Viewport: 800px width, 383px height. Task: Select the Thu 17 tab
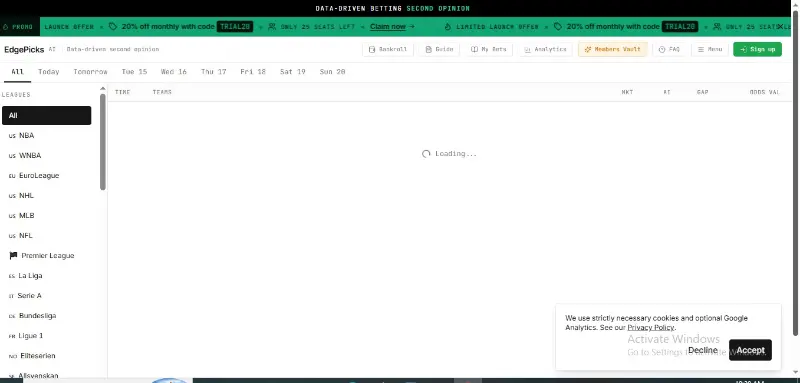point(213,72)
